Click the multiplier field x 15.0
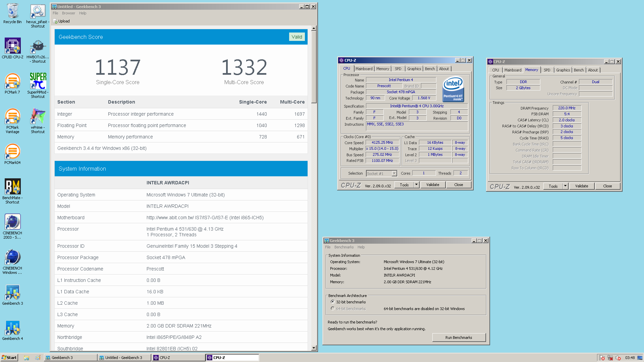 click(382, 148)
